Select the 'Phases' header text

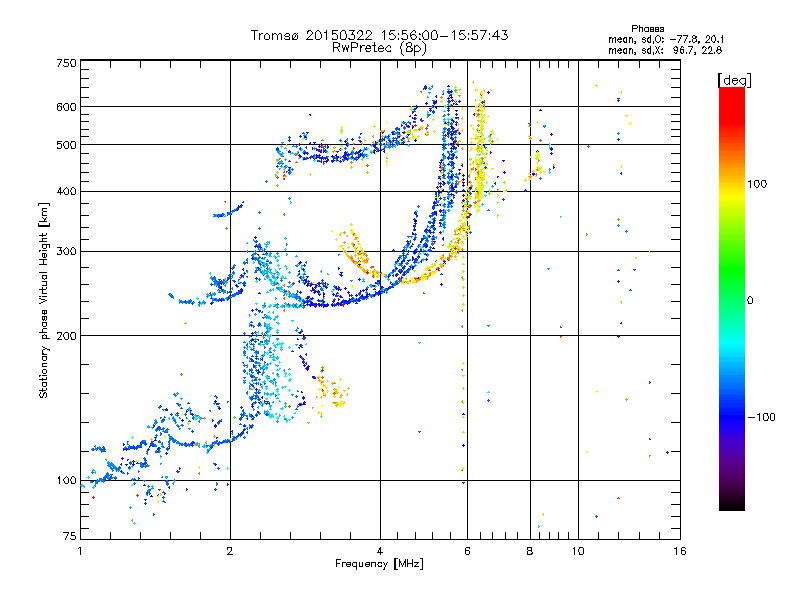click(647, 29)
